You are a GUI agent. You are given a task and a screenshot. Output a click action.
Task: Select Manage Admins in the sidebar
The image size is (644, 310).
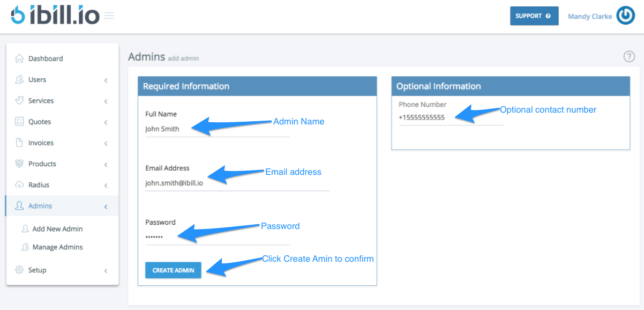click(57, 247)
